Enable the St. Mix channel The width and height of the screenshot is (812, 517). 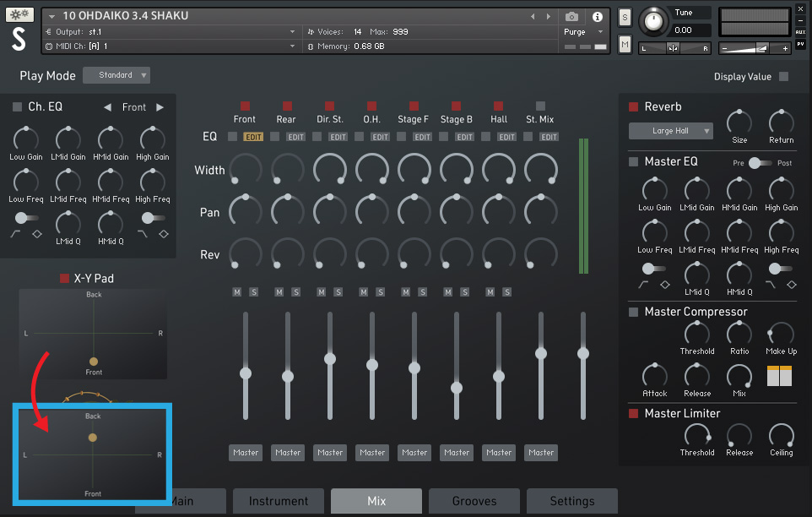(541, 106)
